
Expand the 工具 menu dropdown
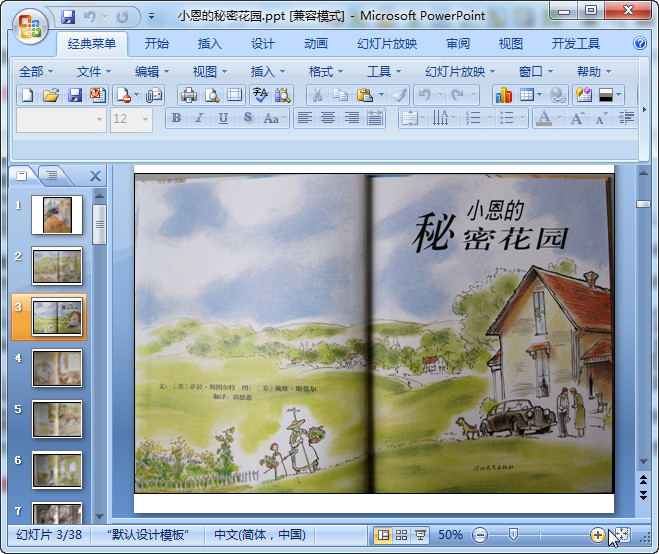click(x=384, y=71)
